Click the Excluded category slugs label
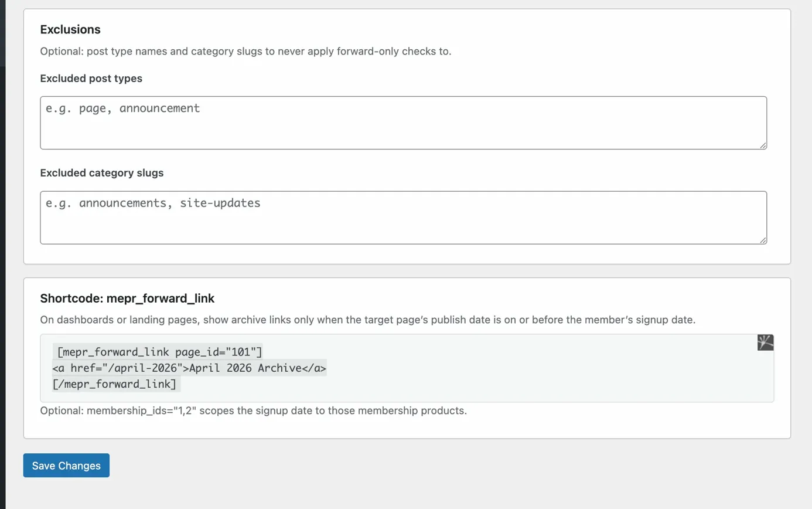Viewport: 812px width, 509px height. pyautogui.click(x=101, y=172)
